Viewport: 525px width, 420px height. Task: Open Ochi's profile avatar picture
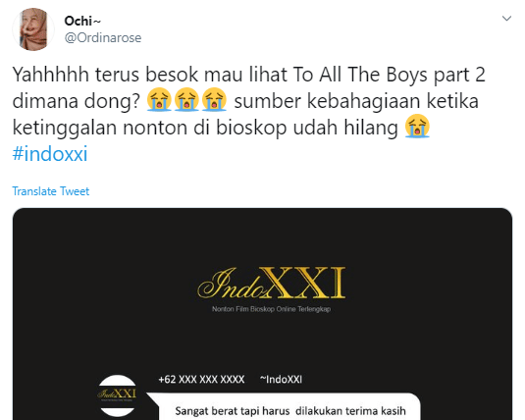coord(33,29)
